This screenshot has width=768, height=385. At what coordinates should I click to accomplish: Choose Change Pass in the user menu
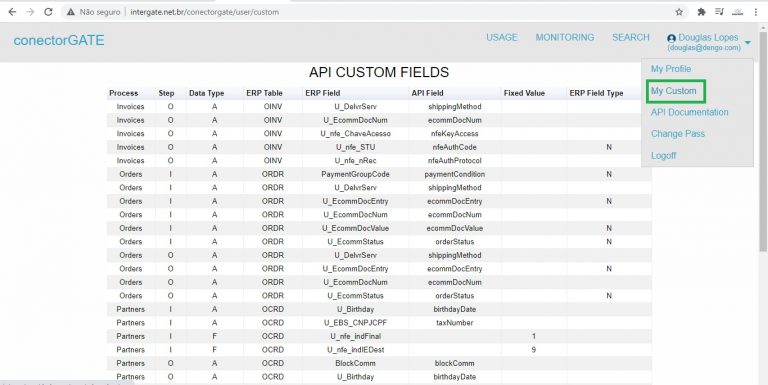(x=677, y=134)
